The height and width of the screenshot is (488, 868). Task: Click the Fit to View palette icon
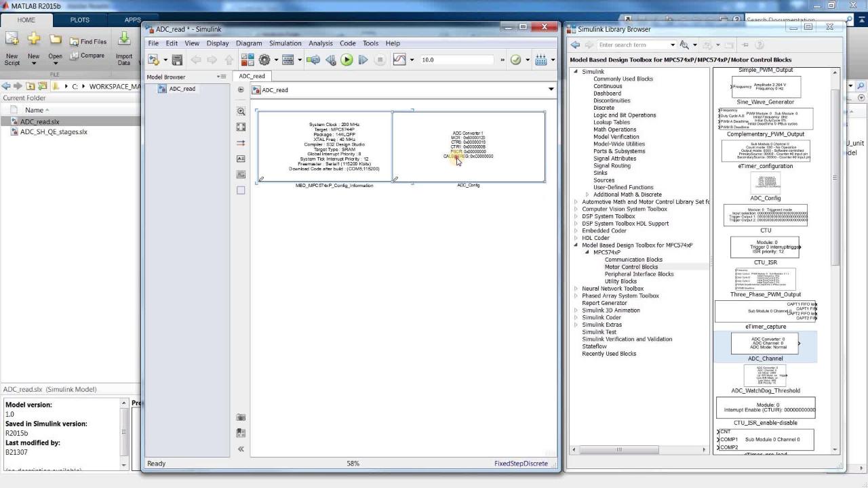pos(241,127)
